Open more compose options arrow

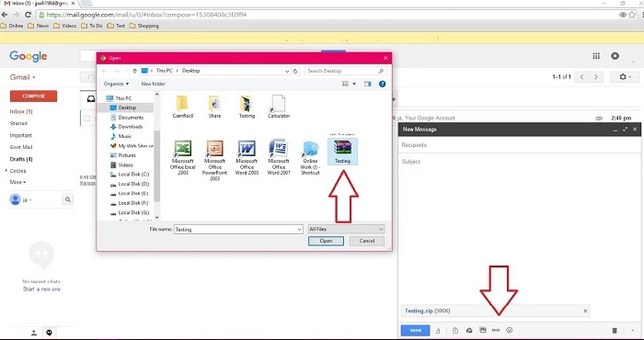(633, 331)
